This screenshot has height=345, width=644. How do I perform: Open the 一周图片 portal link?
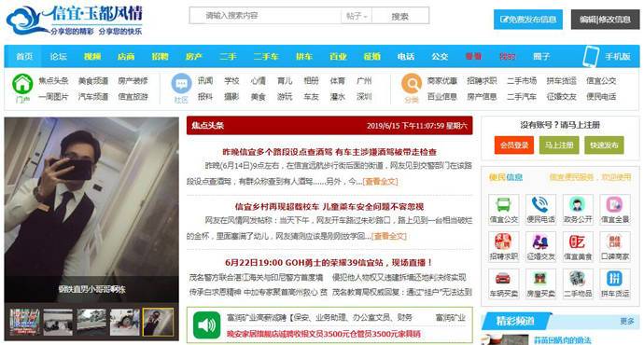53,97
